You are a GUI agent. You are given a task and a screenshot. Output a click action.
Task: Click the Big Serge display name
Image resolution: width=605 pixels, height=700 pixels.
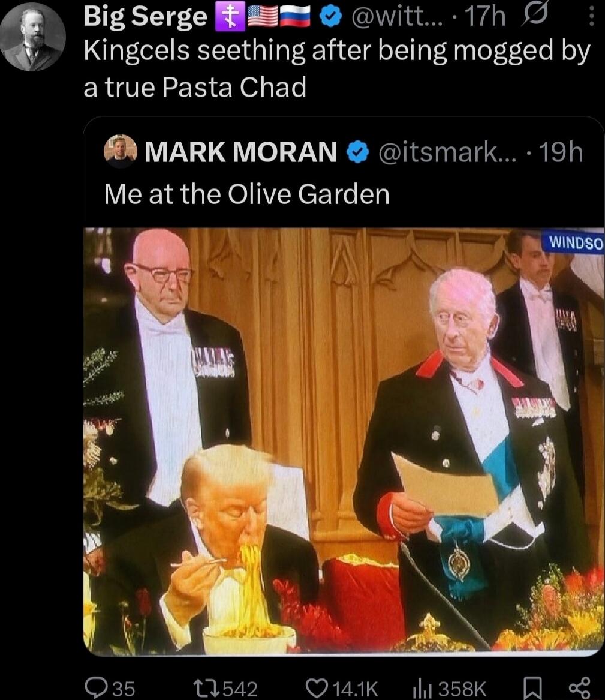[146, 17]
